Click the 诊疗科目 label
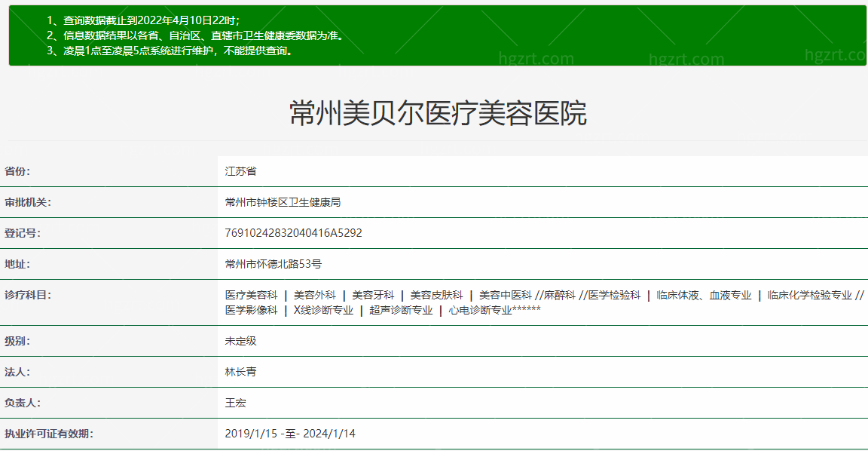The height and width of the screenshot is (451, 868). (x=28, y=296)
